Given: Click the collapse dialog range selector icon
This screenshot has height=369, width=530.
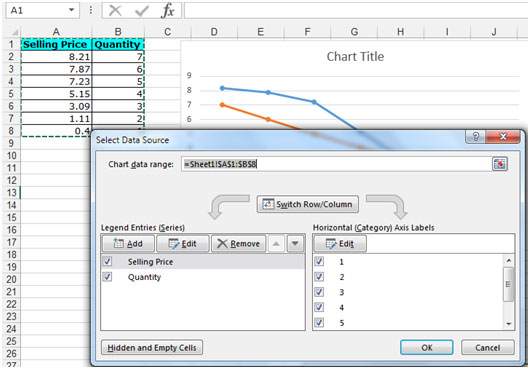Looking at the screenshot, I should pos(500,164).
